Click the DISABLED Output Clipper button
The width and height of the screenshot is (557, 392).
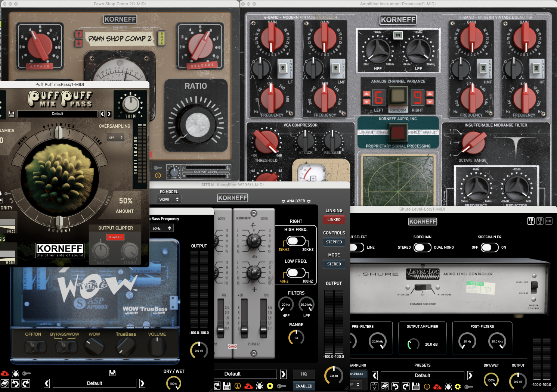click(x=115, y=237)
